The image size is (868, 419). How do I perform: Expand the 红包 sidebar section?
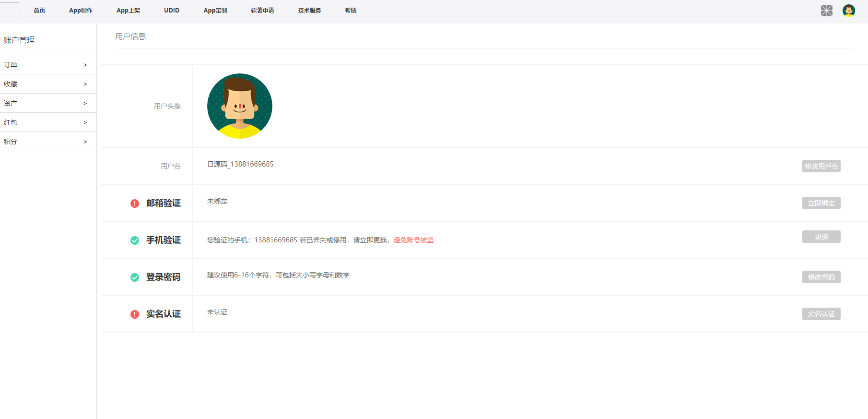[48, 122]
